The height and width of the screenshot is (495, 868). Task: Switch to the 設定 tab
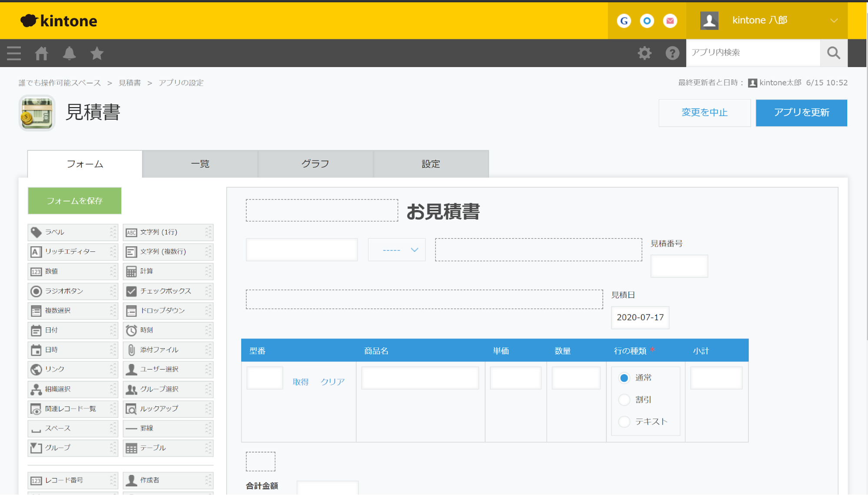pos(431,164)
